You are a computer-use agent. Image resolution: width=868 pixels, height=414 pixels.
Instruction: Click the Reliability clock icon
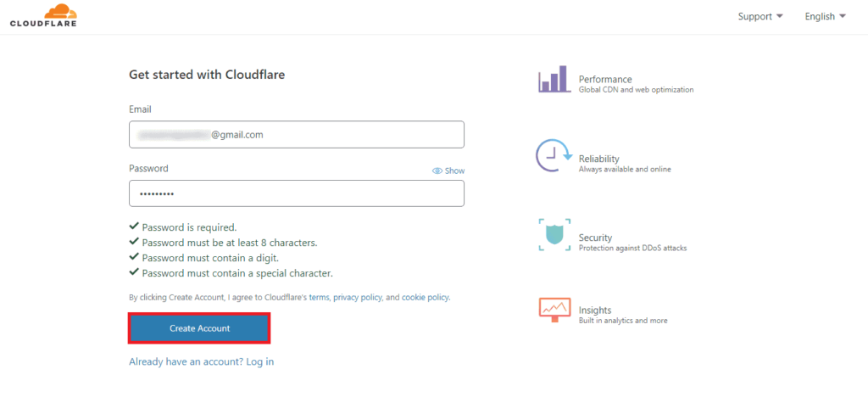(554, 156)
